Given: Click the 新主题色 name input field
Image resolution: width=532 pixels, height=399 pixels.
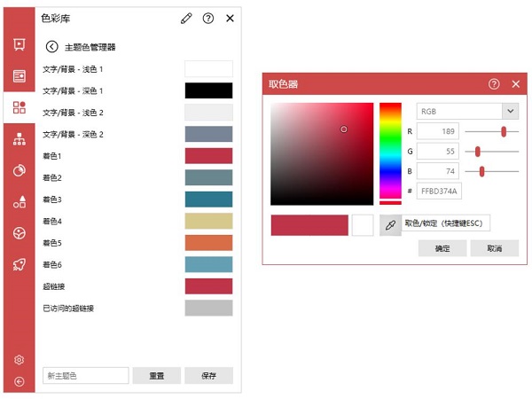Looking at the screenshot, I should click(85, 376).
